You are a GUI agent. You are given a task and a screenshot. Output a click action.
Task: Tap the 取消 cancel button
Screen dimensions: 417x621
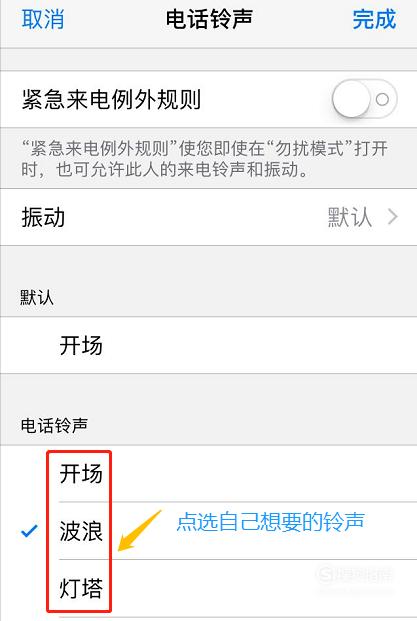[x=43, y=19]
